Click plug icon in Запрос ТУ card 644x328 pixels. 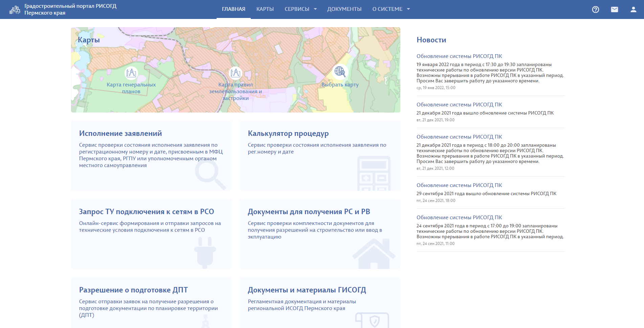coord(205,252)
